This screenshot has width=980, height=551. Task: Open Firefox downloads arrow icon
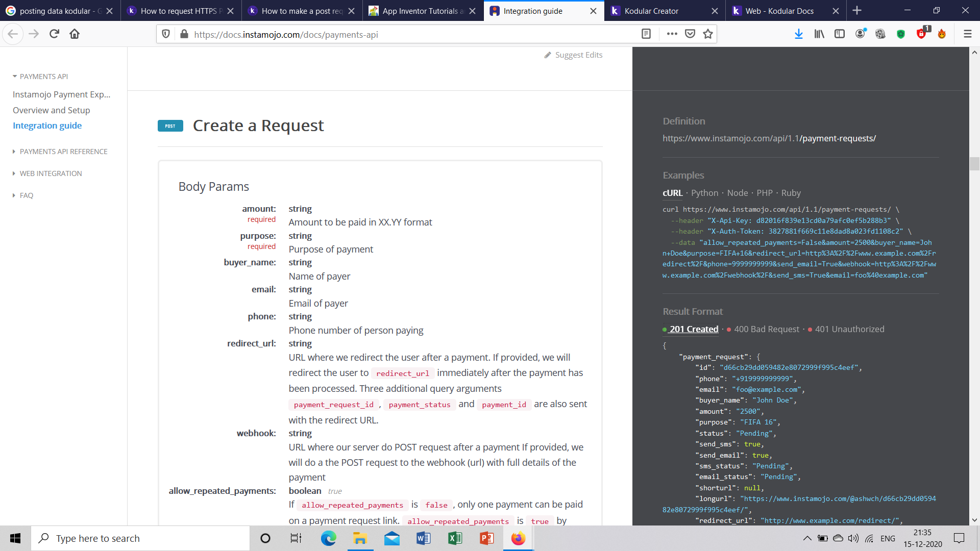(x=798, y=34)
